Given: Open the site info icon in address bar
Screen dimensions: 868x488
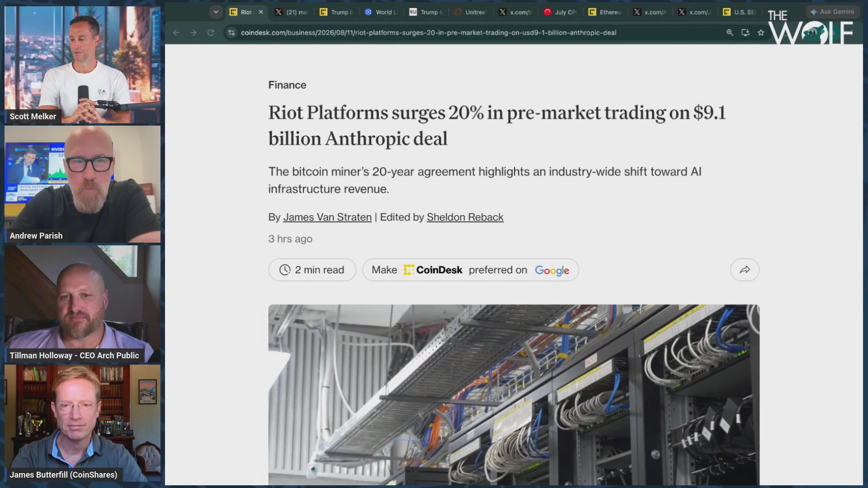Looking at the screenshot, I should pos(231,33).
